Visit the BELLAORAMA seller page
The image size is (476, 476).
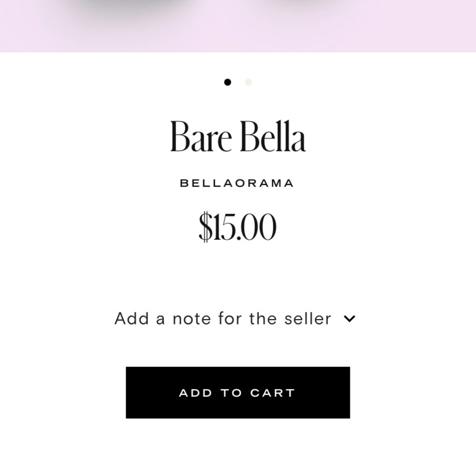(237, 183)
